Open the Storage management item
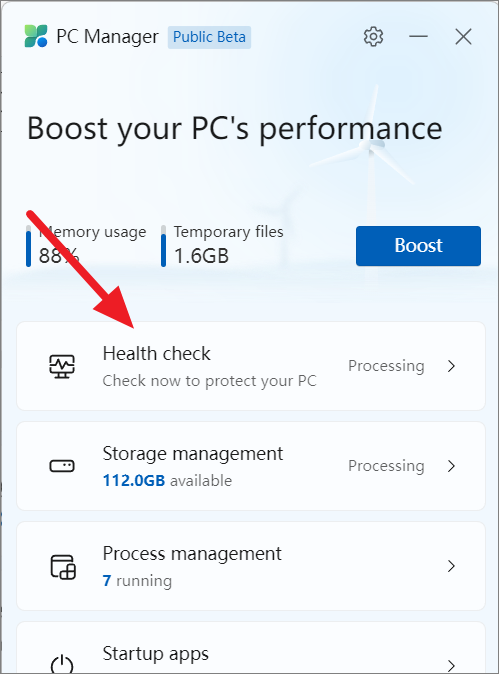This screenshot has width=499, height=674. point(251,466)
